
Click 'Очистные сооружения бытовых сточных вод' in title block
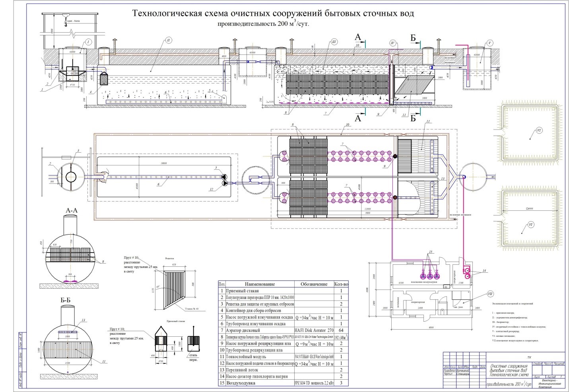509,368
